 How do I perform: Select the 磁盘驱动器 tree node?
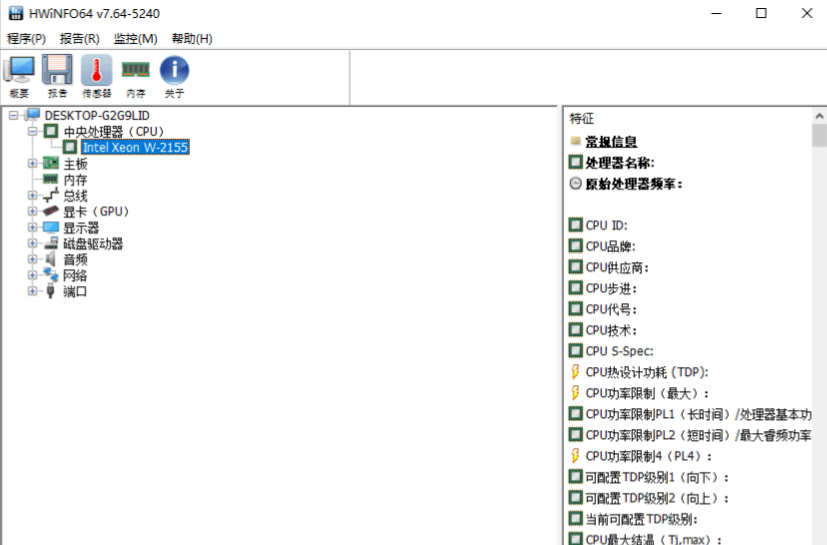click(x=93, y=244)
